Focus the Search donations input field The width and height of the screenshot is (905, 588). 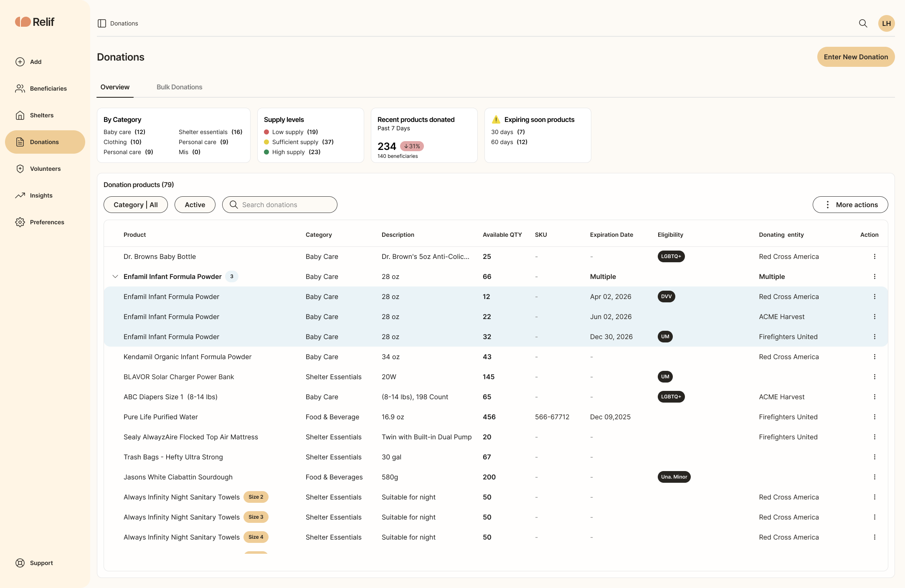click(x=280, y=205)
